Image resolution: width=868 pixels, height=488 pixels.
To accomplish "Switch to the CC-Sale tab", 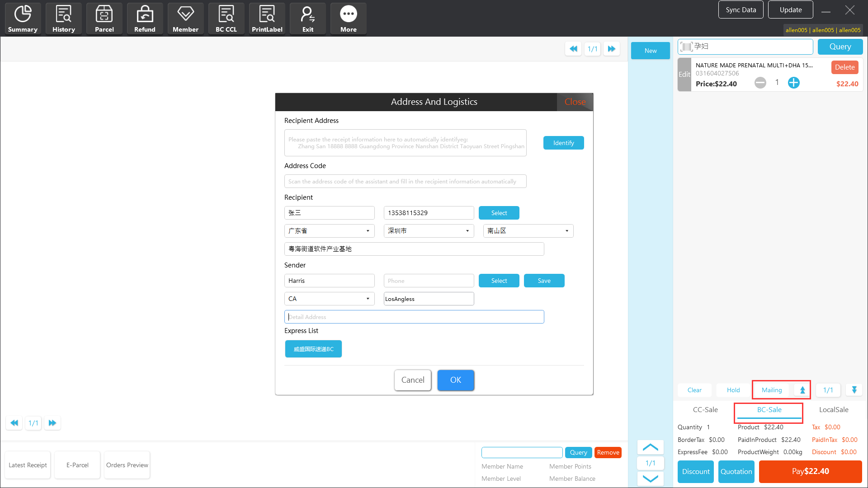I will [705, 410].
